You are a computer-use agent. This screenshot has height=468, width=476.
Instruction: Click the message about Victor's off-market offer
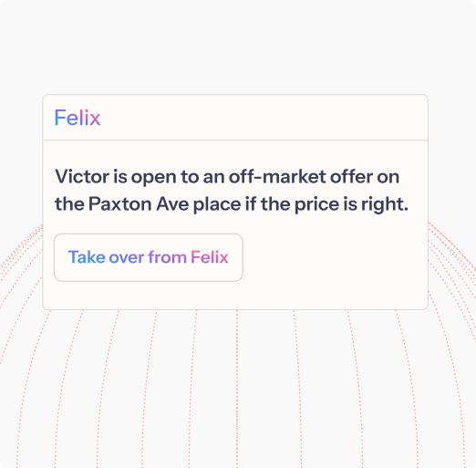232,190
